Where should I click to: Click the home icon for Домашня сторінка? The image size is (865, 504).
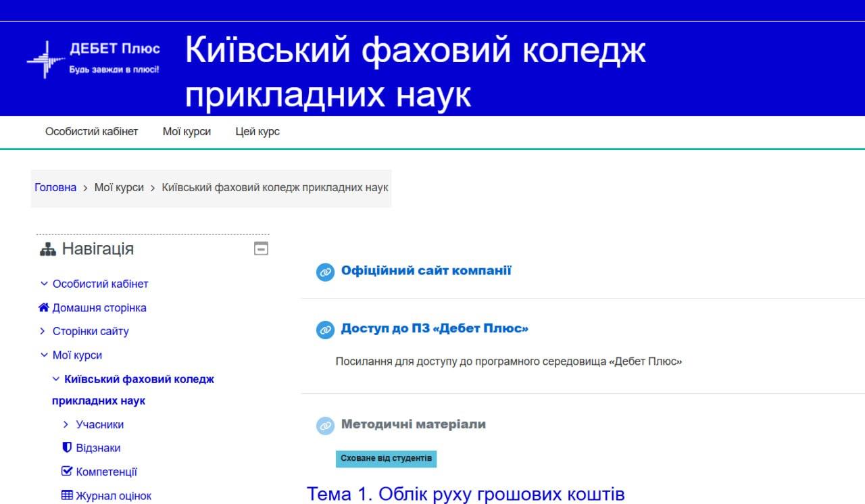(x=44, y=308)
